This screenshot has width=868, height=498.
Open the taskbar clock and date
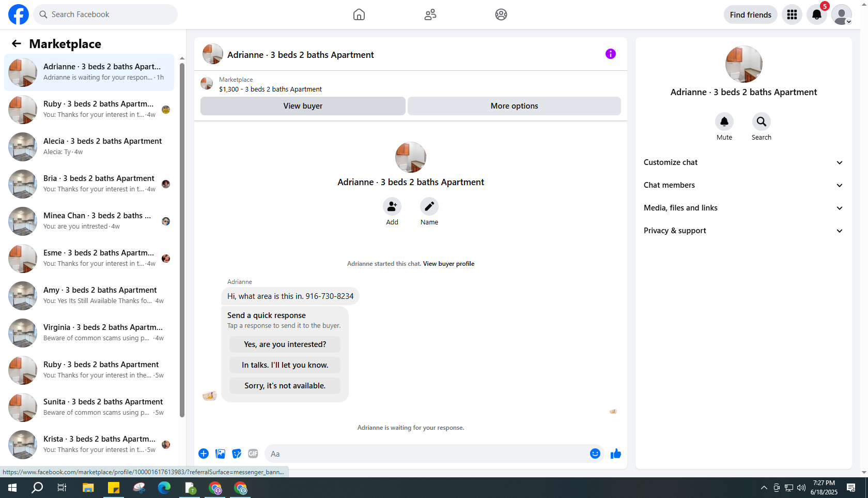824,488
